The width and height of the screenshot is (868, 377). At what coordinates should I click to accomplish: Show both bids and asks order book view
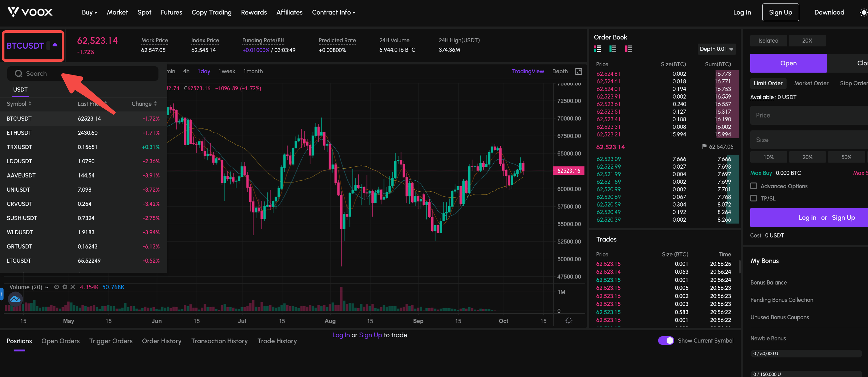tap(597, 49)
